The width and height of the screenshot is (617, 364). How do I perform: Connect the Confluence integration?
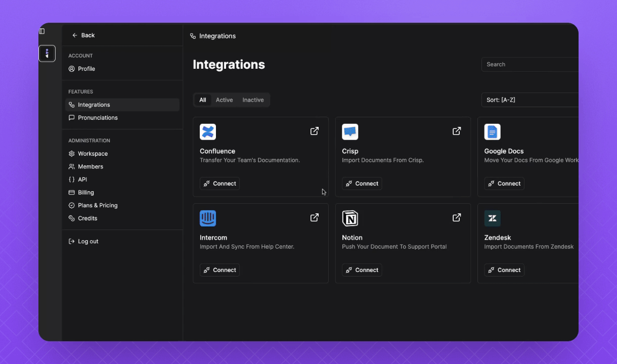219,184
